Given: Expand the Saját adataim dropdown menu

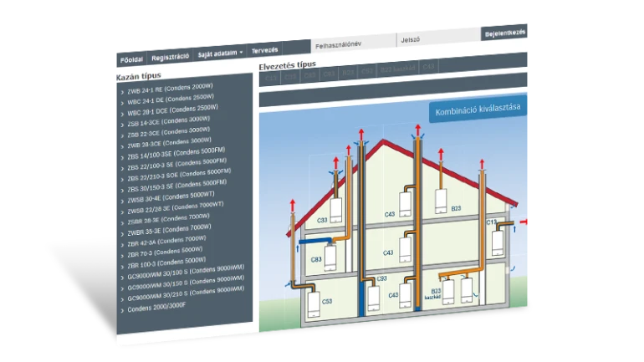Looking at the screenshot, I should click(220, 53).
